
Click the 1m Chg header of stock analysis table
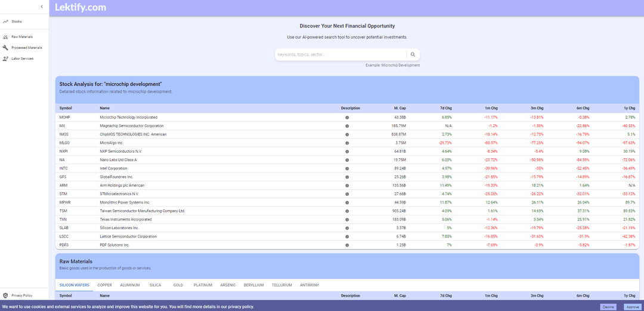tap(491, 108)
